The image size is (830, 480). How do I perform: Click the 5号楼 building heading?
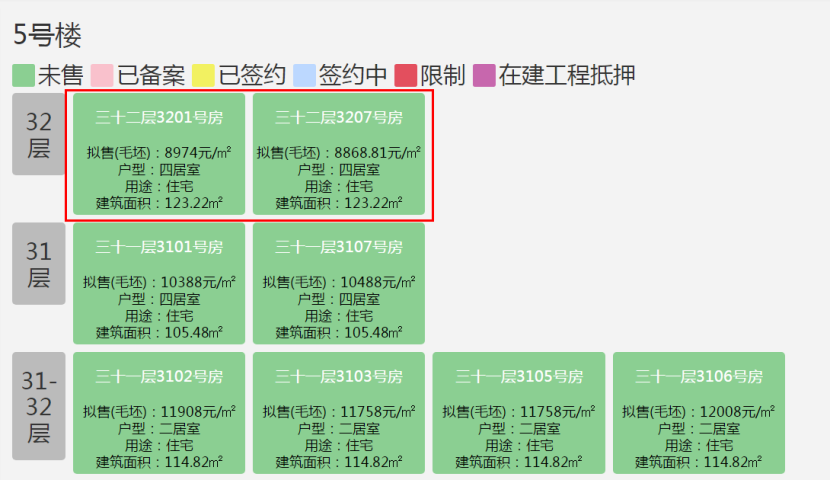point(47,35)
